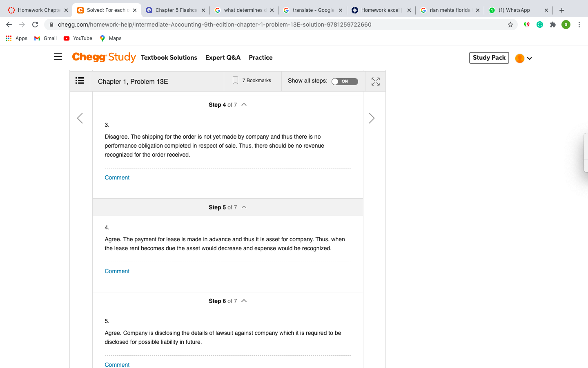The width and height of the screenshot is (588, 368).
Task: Click the address bar URL field
Action: [278, 25]
